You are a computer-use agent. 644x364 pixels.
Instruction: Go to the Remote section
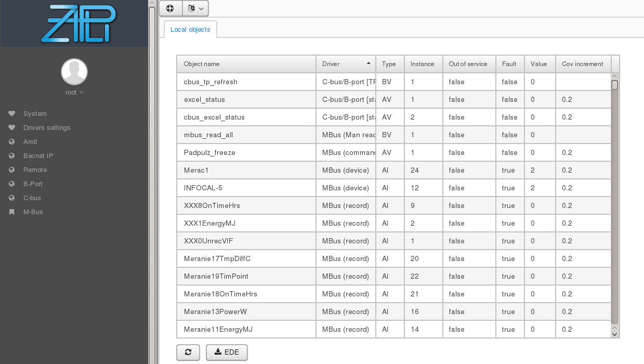click(35, 170)
